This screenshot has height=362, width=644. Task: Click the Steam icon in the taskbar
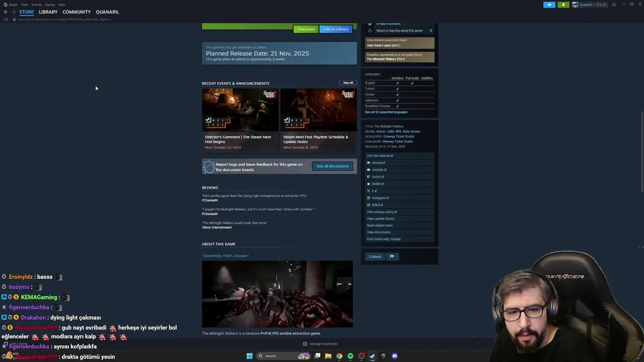click(372, 356)
